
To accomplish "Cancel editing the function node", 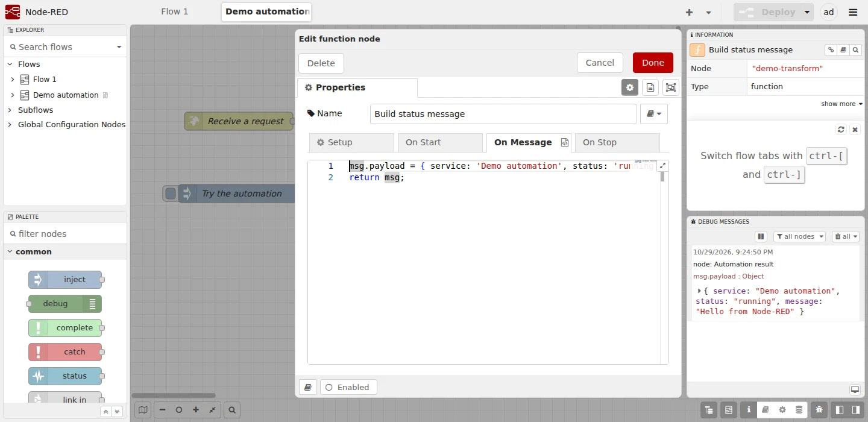I will tap(600, 63).
